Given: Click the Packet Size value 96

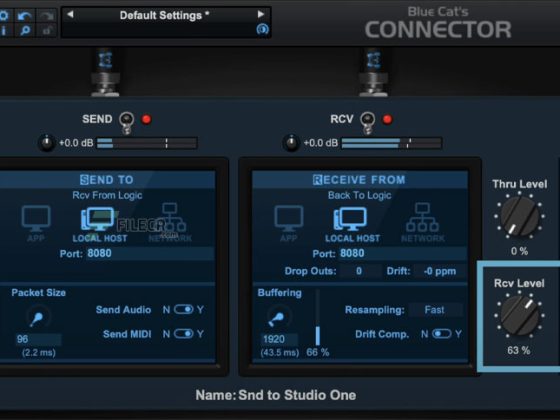Looking at the screenshot, I should click(x=38, y=339).
